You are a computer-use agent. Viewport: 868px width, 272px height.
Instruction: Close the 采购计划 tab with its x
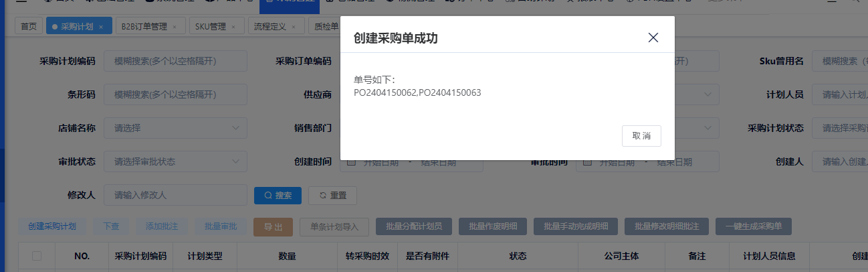pyautogui.click(x=101, y=27)
